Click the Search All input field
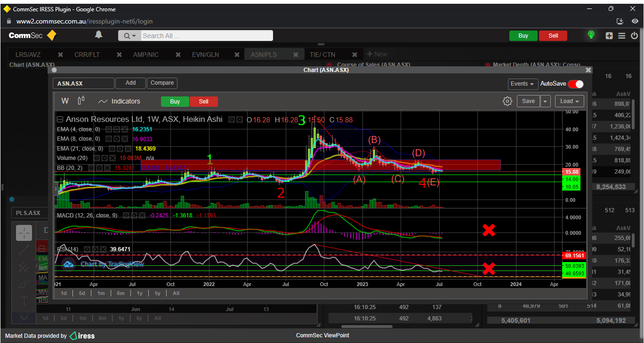The width and height of the screenshot is (644, 343). pos(206,36)
